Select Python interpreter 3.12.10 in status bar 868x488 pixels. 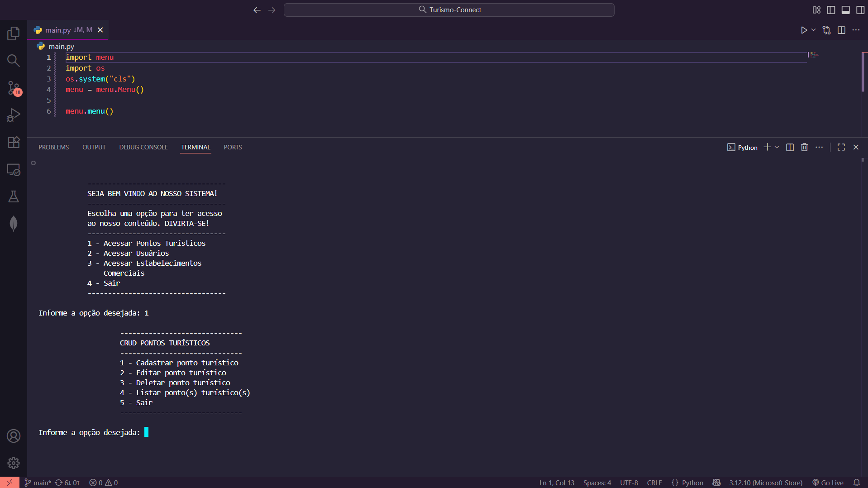pyautogui.click(x=765, y=483)
